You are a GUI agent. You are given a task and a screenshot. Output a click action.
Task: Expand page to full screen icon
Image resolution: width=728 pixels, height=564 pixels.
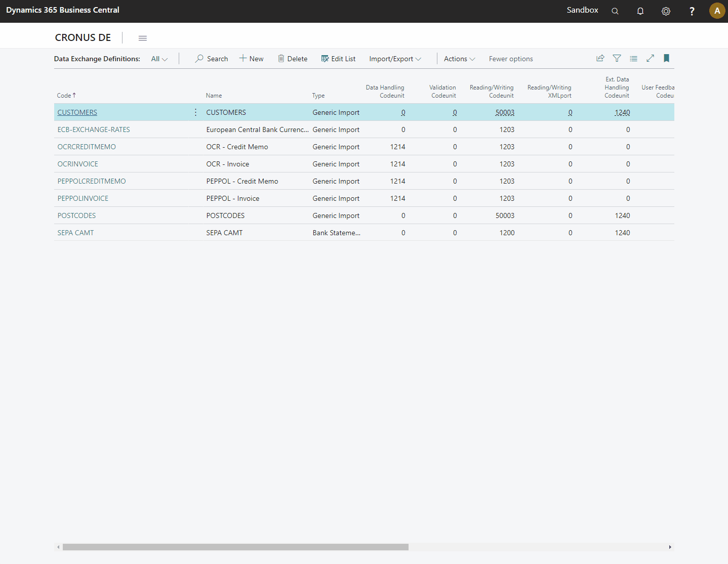click(650, 58)
